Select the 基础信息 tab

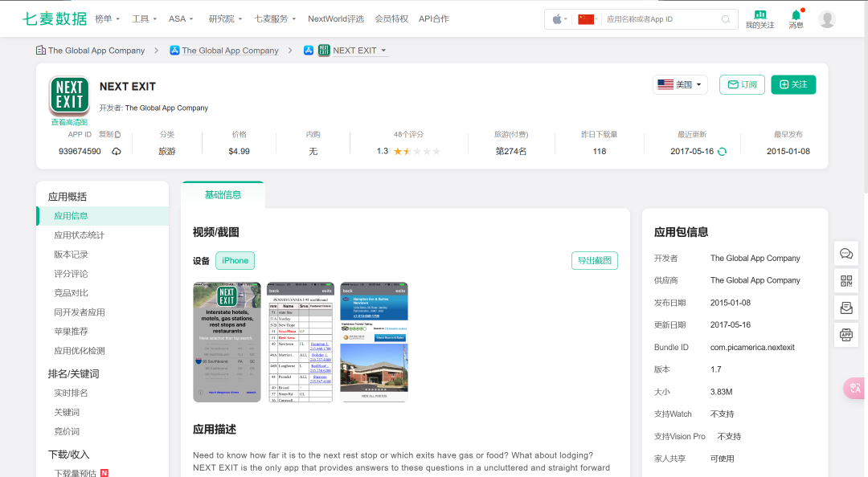(223, 195)
